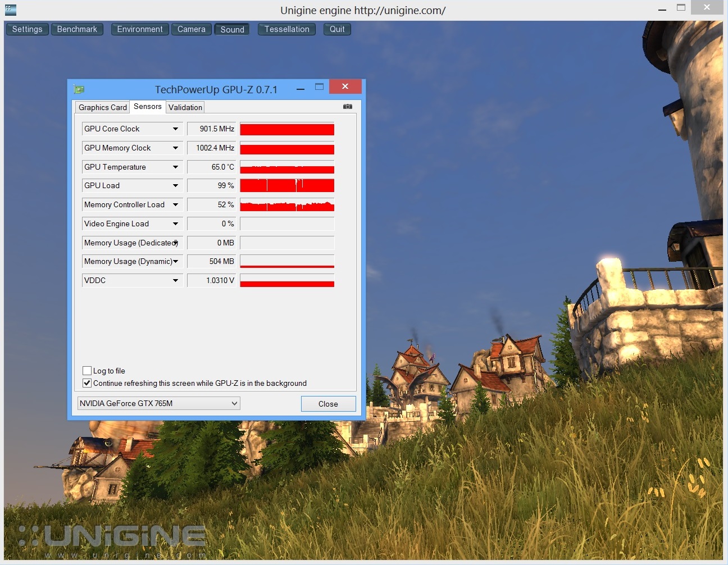Click the Memory Controller Load history graph
The height and width of the screenshot is (565, 728).
pyautogui.click(x=287, y=205)
